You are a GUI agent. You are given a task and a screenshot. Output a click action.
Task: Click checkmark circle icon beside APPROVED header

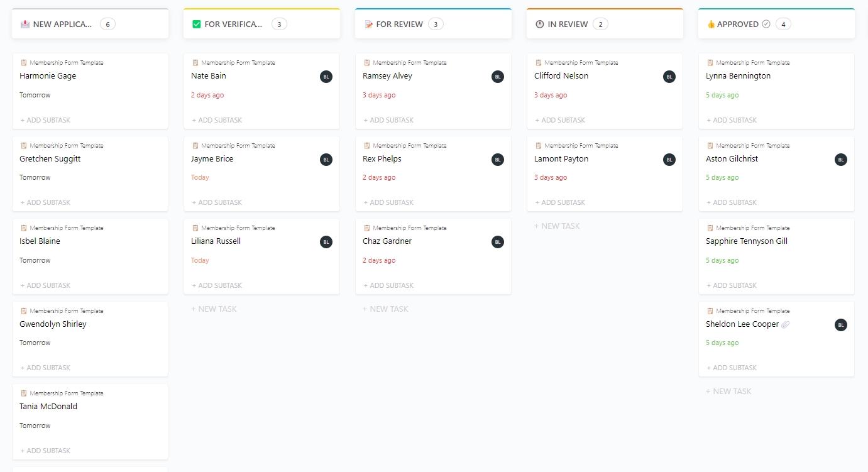[766, 24]
